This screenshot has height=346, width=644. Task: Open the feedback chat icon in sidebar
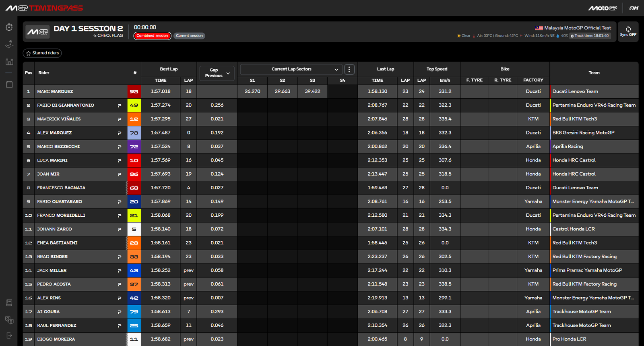9,320
